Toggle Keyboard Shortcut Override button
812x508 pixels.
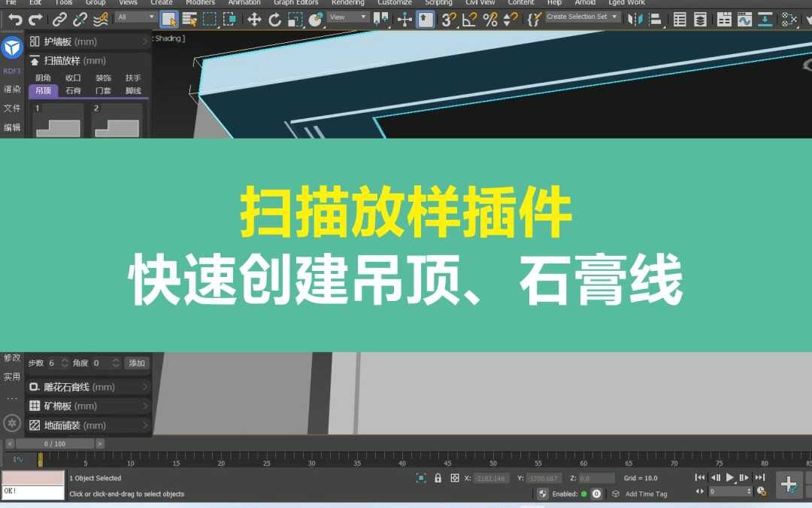point(425,20)
